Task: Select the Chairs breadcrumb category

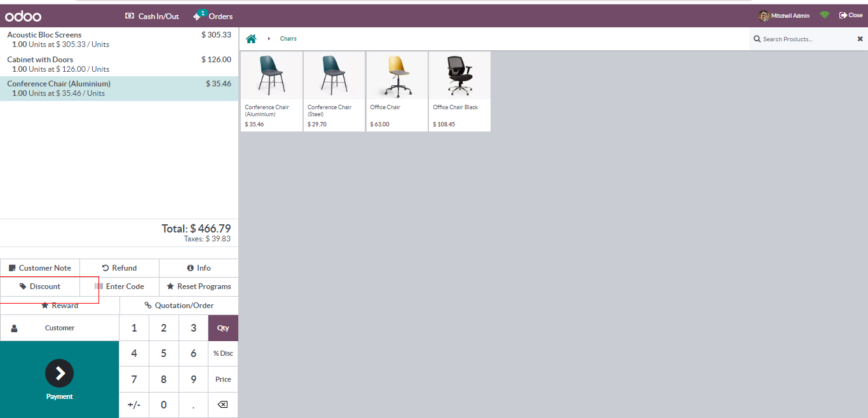Action: pyautogui.click(x=288, y=39)
